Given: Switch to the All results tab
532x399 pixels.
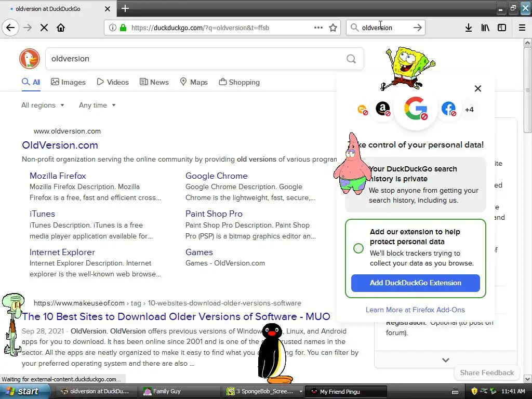Looking at the screenshot, I should point(31,82).
